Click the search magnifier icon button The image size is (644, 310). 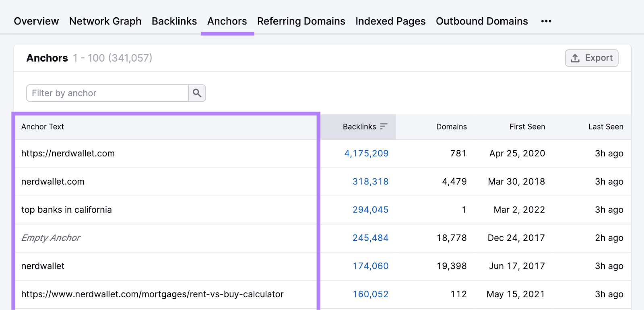click(x=197, y=93)
